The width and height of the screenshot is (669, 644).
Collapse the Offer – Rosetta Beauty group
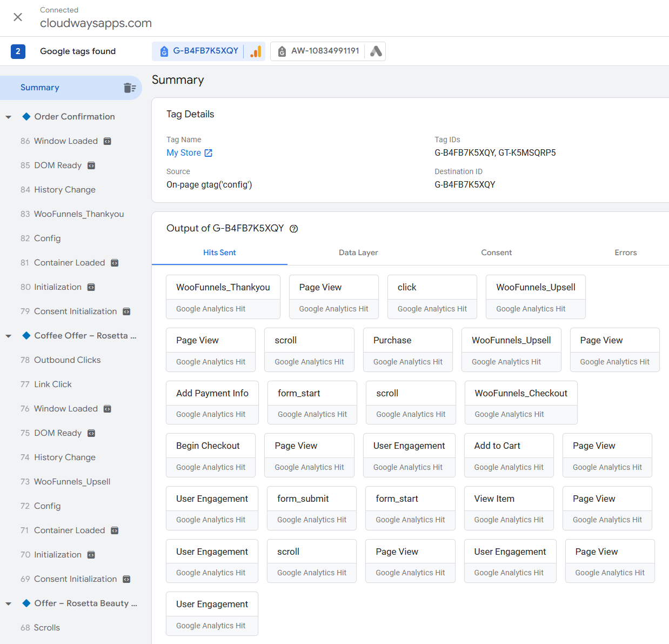9,603
